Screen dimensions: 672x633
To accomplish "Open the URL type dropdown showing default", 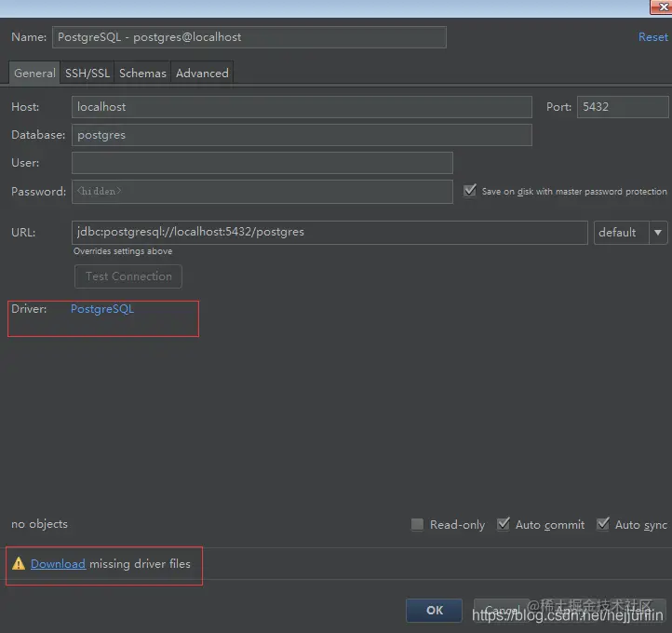I will pyautogui.click(x=630, y=233).
